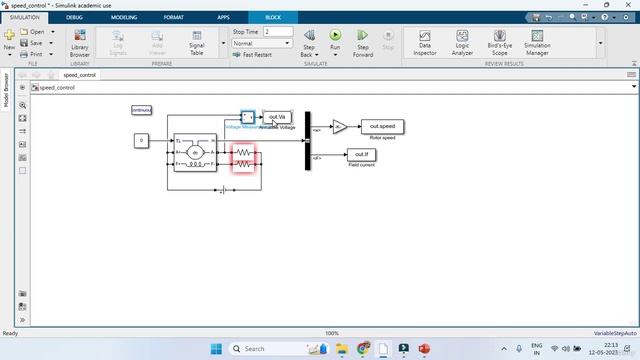Image resolution: width=640 pixels, height=360 pixels.
Task: Open the Model Browser side panel
Action: click(x=6, y=90)
